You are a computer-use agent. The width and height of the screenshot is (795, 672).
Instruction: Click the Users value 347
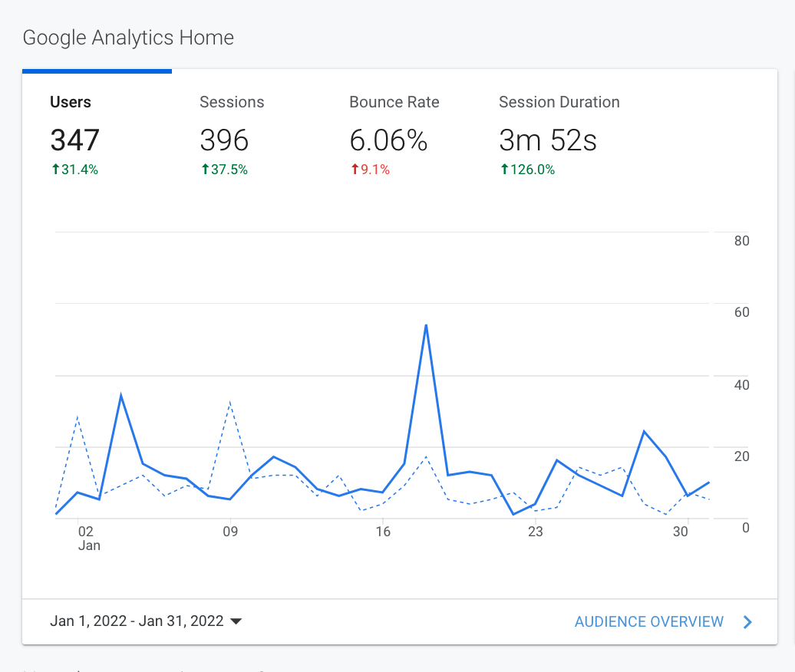click(x=74, y=140)
